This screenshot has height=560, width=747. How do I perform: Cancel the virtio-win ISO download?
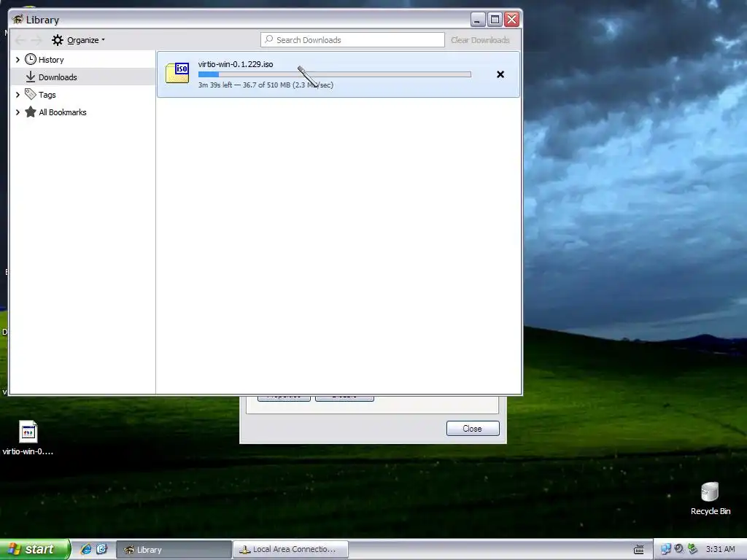500,74
